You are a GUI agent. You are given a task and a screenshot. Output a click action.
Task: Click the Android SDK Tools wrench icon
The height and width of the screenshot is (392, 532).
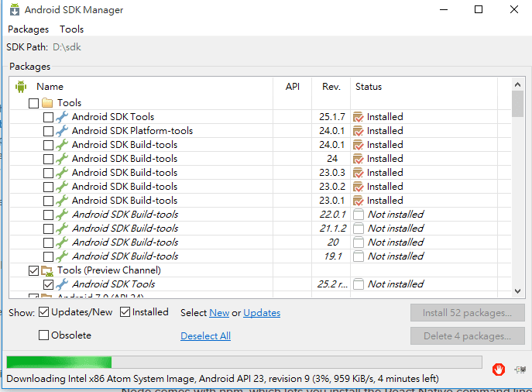pyautogui.click(x=62, y=117)
